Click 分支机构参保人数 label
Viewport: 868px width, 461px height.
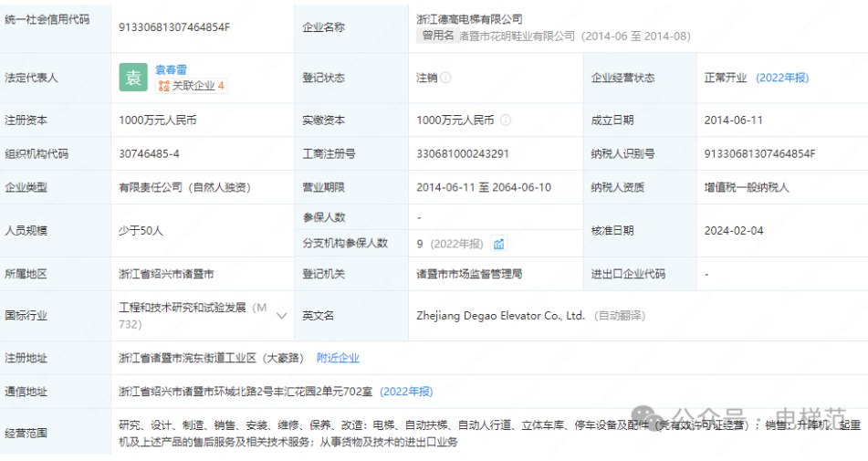tap(345, 244)
